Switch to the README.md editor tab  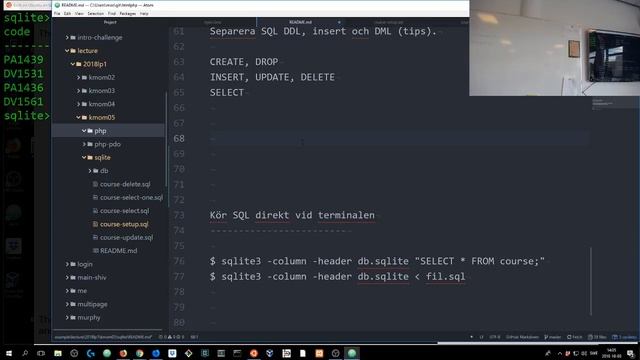(x=300, y=22)
